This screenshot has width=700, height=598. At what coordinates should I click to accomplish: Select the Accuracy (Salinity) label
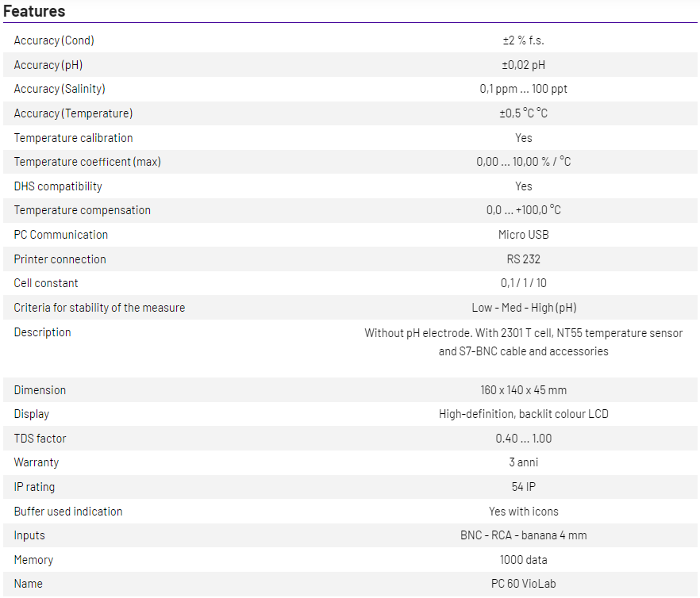[x=60, y=89]
